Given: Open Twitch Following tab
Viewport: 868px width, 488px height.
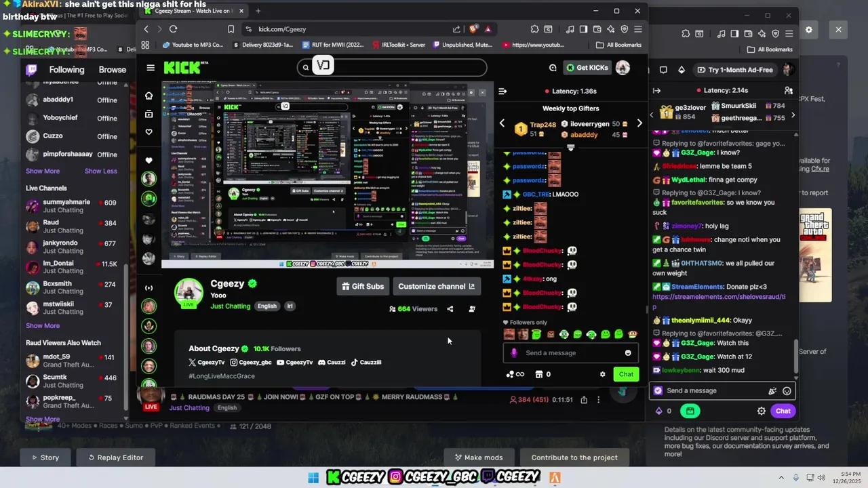Looking at the screenshot, I should click(66, 70).
